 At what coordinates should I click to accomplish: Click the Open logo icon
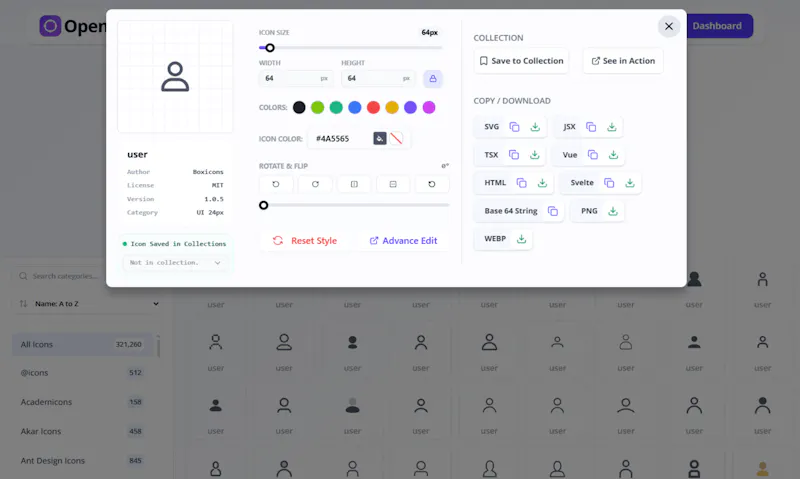click(x=51, y=26)
